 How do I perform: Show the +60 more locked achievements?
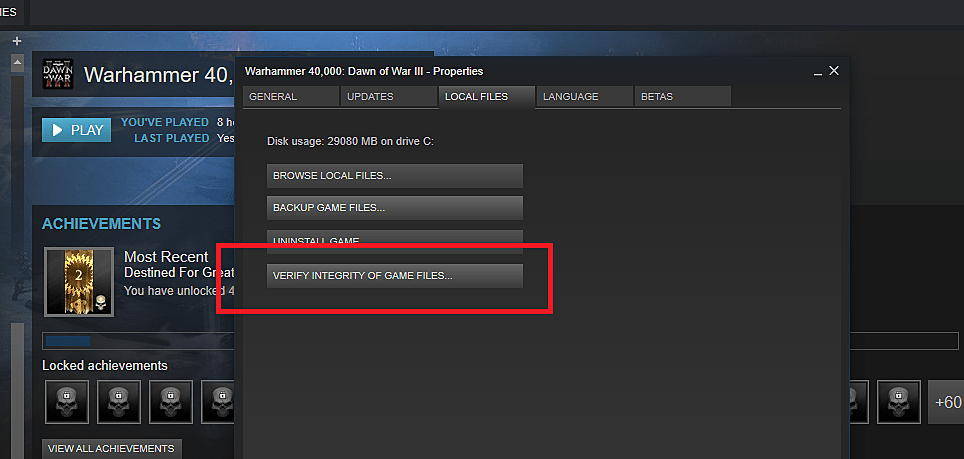[947, 402]
